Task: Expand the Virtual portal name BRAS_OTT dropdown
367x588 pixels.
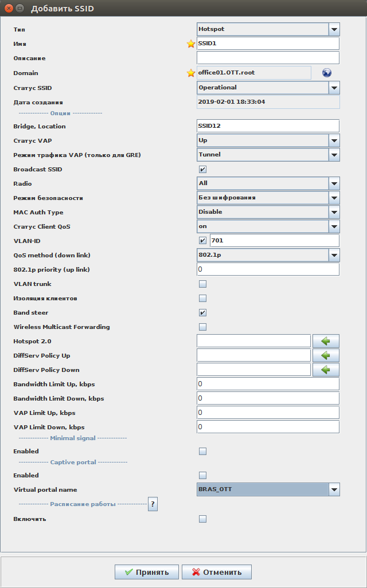Action: coord(334,489)
